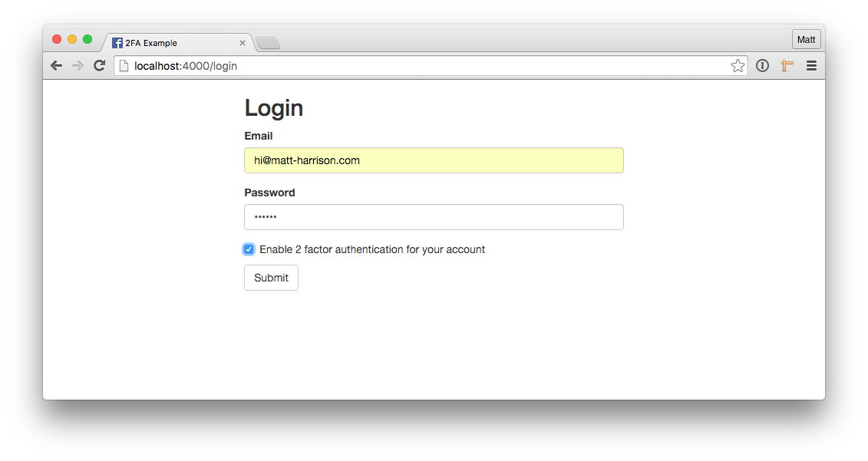This screenshot has height=461, width=868.
Task: Open a new tab
Action: (x=269, y=43)
